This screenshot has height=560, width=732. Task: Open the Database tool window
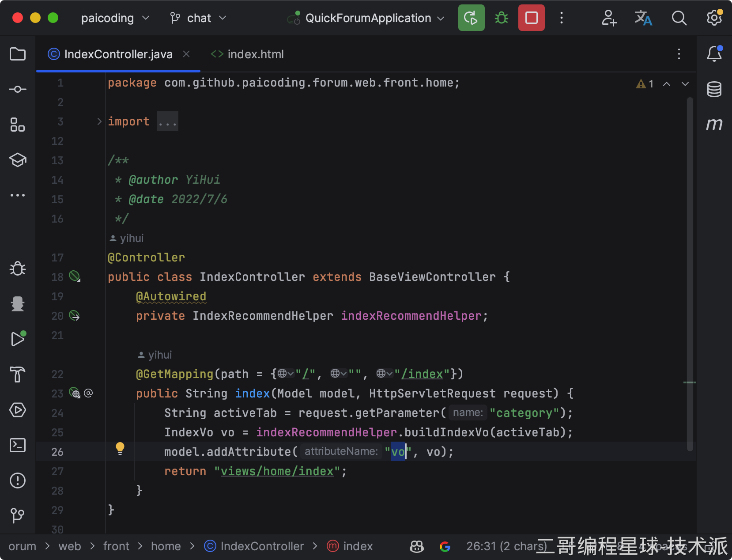[714, 89]
